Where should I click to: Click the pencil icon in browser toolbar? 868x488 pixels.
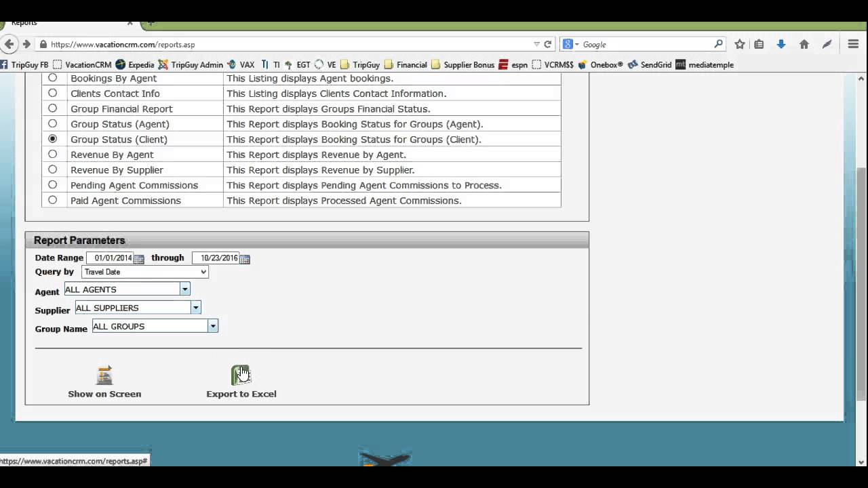point(827,44)
